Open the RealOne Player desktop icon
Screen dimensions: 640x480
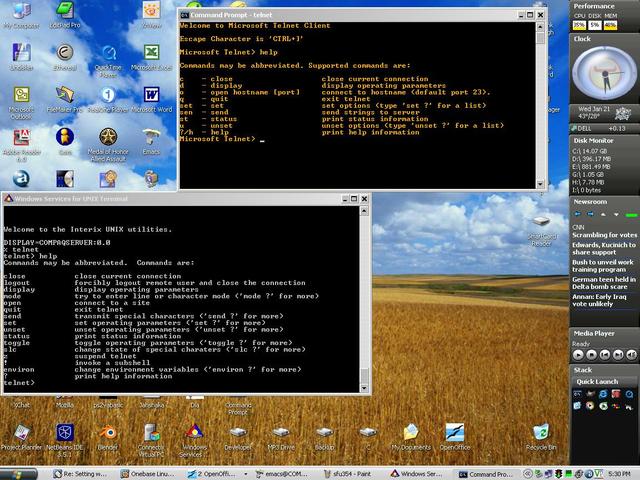108,99
